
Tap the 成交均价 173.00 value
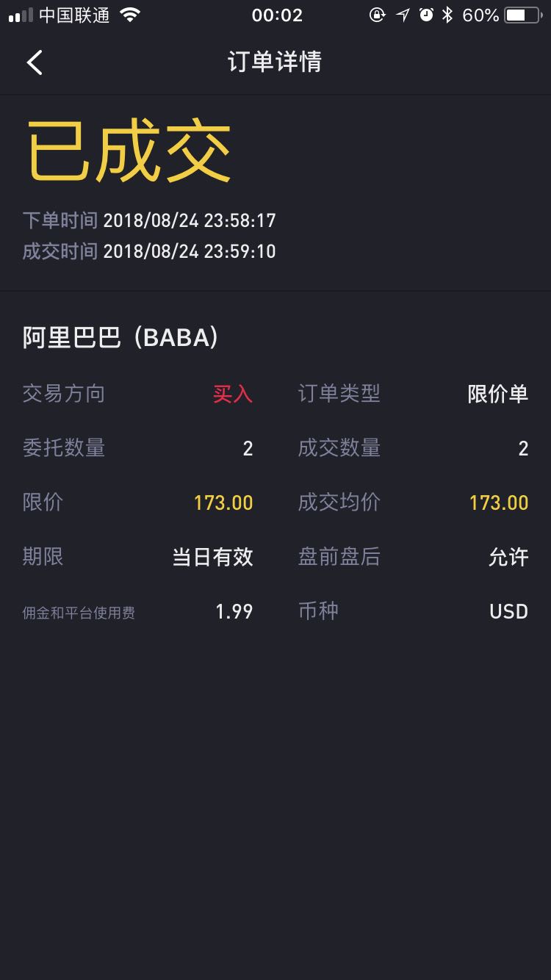pyautogui.click(x=499, y=502)
